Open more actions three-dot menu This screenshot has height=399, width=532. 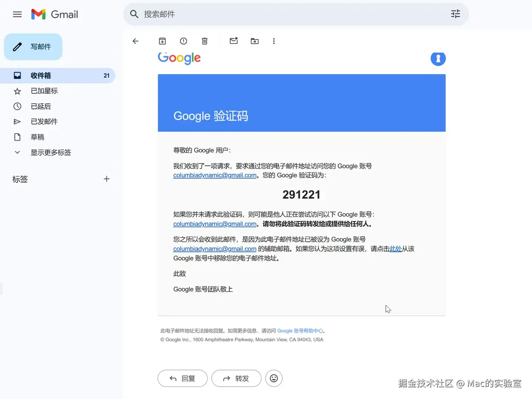click(274, 41)
